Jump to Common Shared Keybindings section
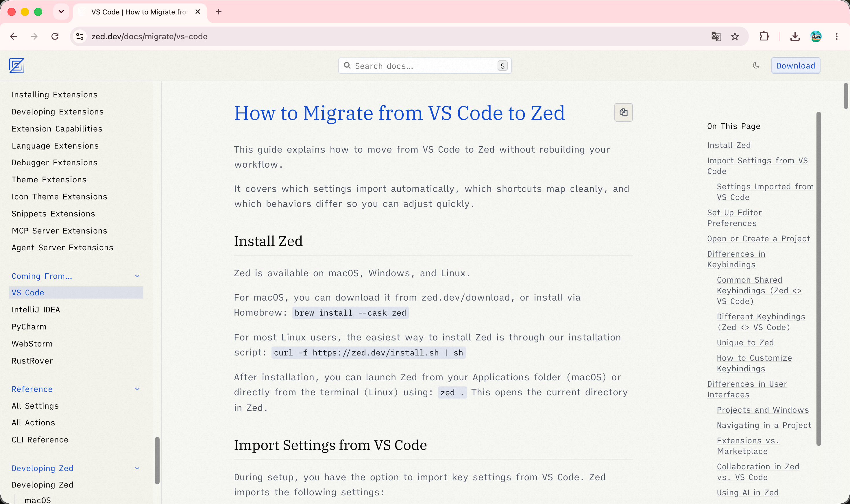 pos(759,290)
